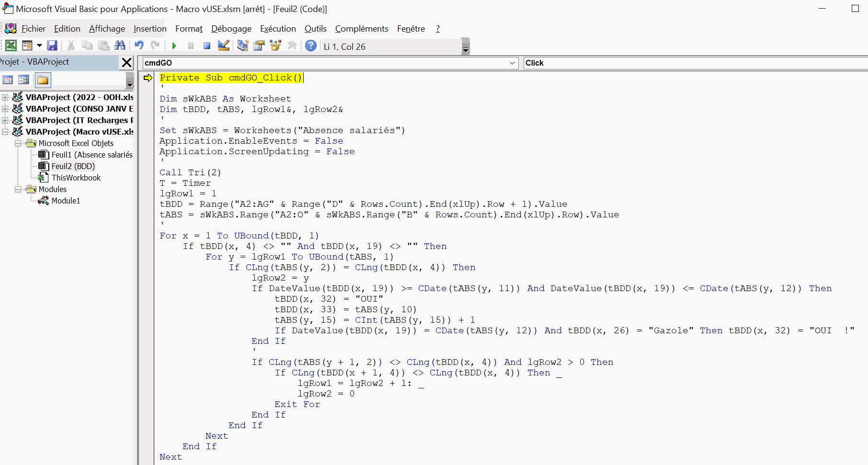868x465 pixels.
Task: Save the macro with the floppy disk icon
Action: [x=52, y=45]
